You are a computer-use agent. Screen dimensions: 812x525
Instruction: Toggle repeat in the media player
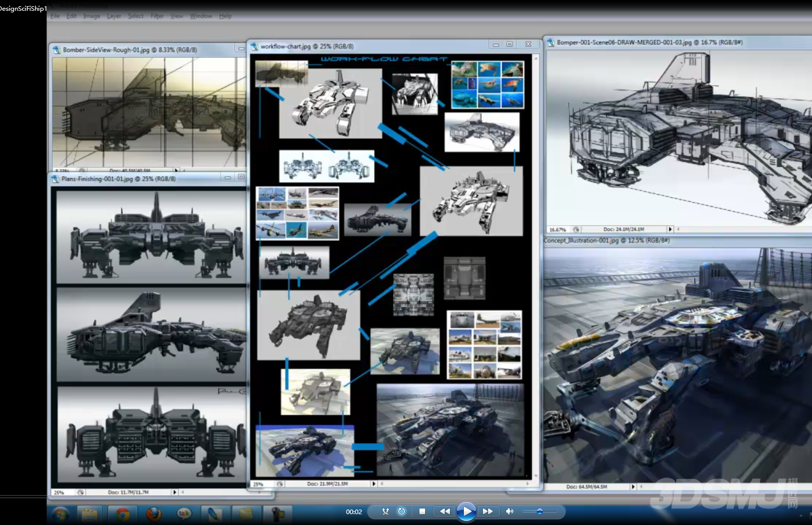pos(401,511)
